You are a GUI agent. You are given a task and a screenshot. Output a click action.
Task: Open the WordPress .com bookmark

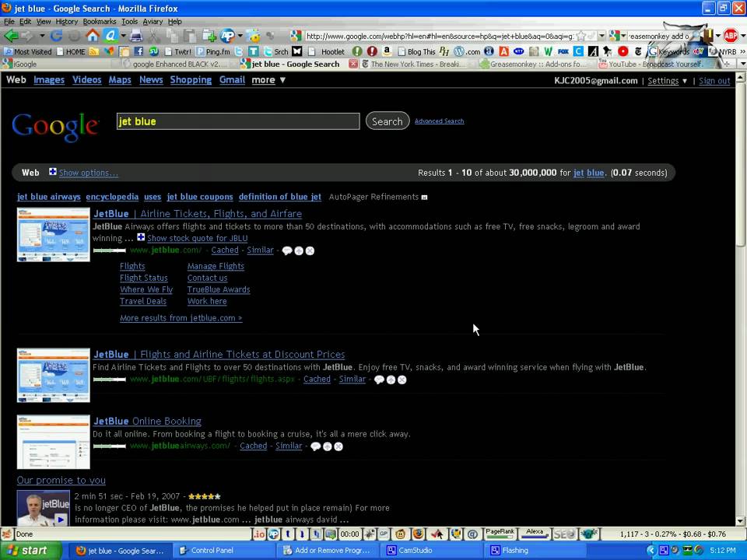467,51
